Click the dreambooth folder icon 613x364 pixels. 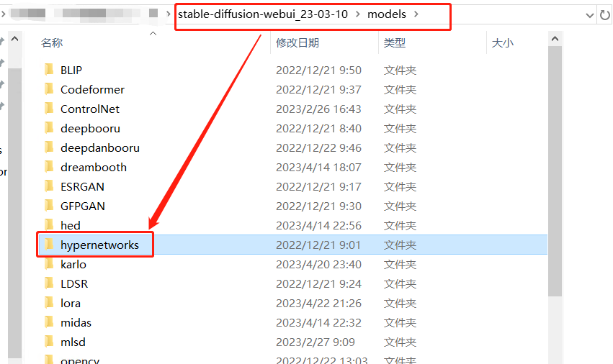[49, 167]
